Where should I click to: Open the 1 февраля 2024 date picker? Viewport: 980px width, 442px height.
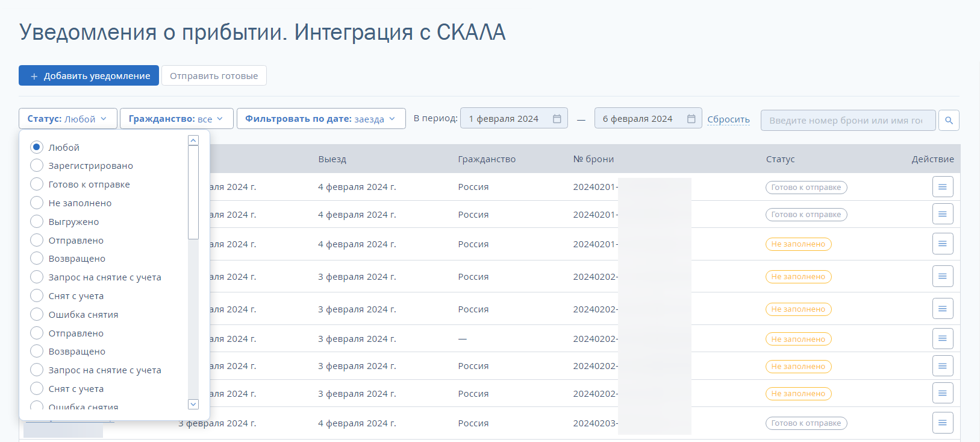pyautogui.click(x=514, y=119)
